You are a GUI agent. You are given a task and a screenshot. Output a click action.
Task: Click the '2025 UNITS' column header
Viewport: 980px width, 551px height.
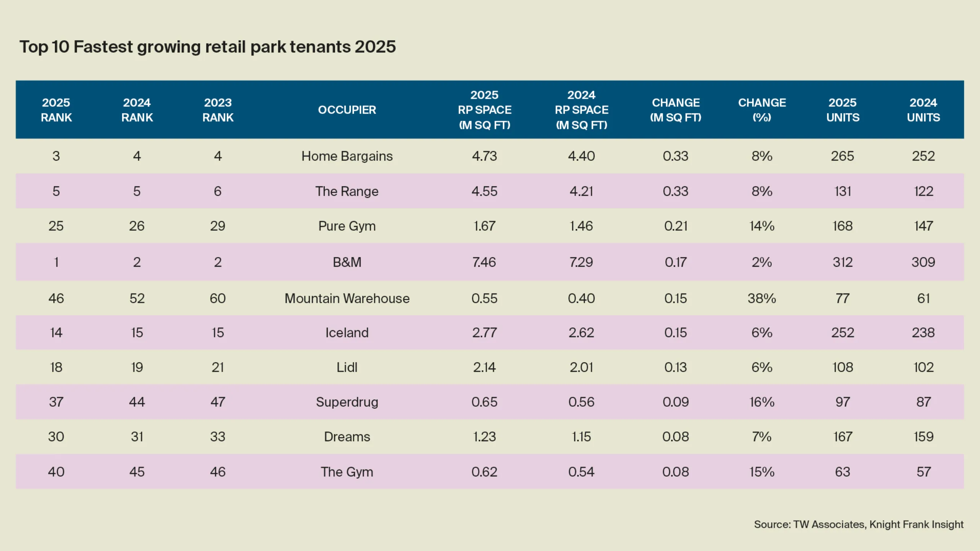pos(843,110)
